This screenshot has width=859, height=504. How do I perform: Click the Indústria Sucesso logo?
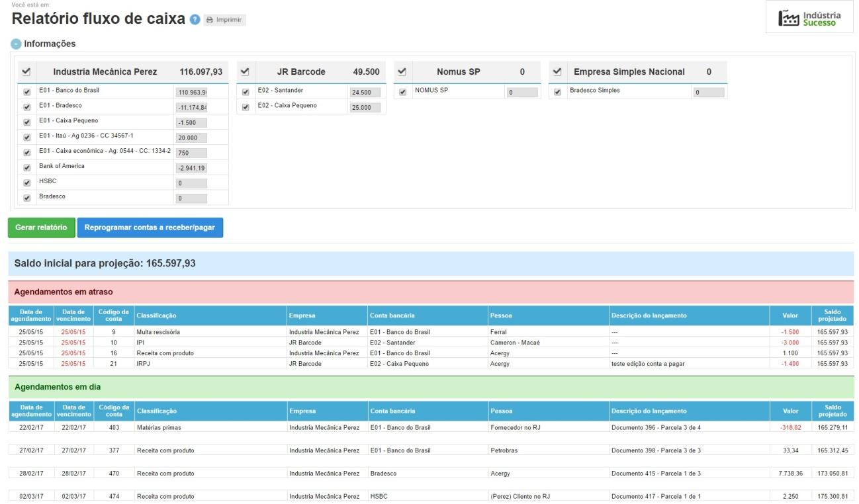811,19
